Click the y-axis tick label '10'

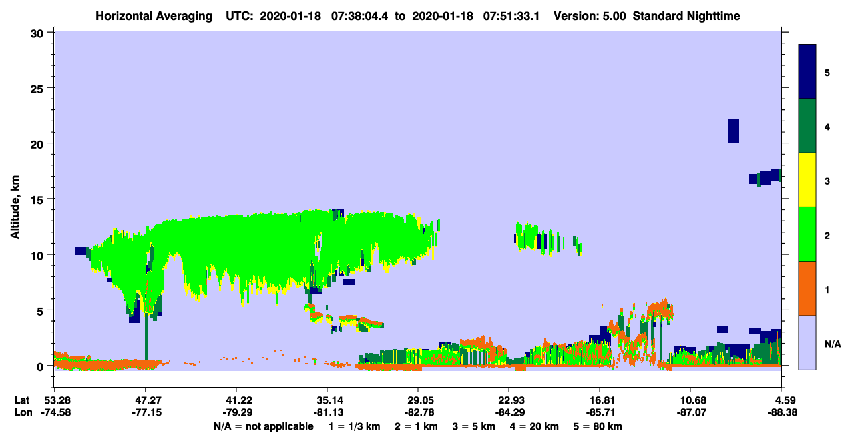point(39,255)
